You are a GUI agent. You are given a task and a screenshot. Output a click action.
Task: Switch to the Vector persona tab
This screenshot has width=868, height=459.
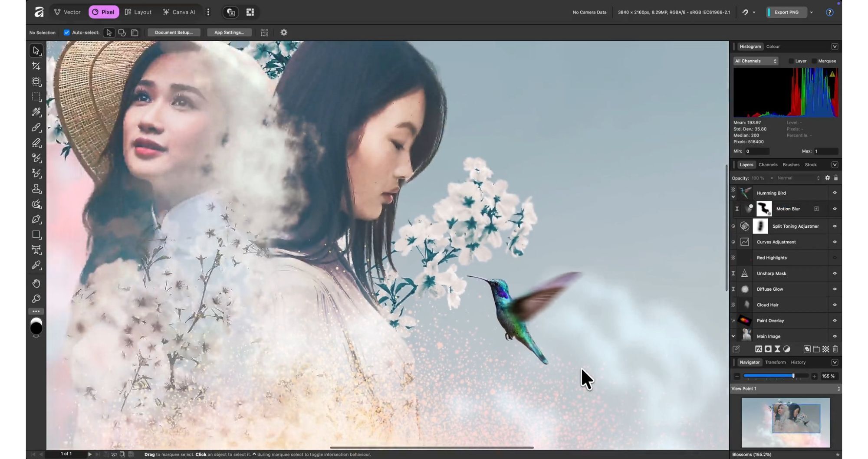pyautogui.click(x=67, y=12)
